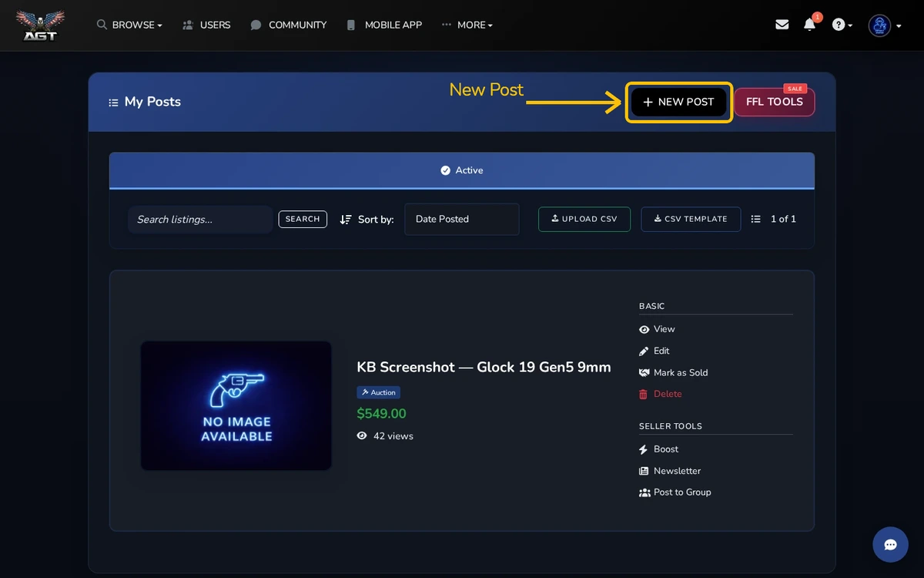Image resolution: width=924 pixels, height=578 pixels.
Task: Click the Auction badge
Action: click(378, 392)
